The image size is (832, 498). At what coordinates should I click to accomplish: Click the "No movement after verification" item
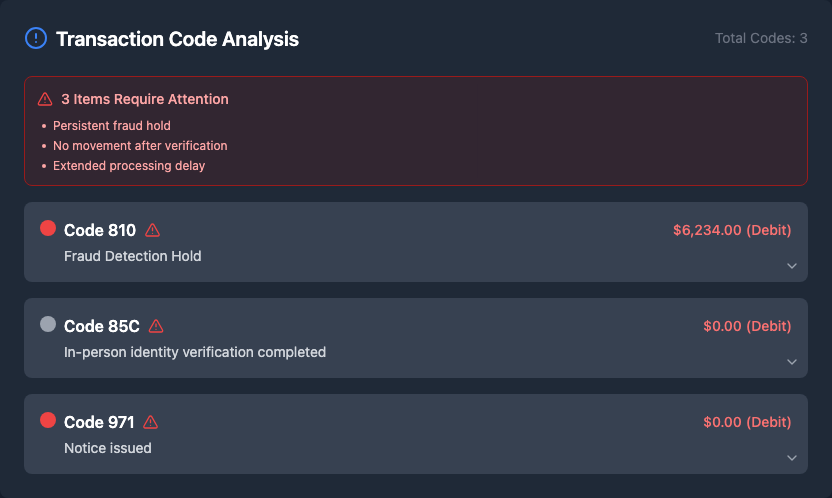[x=140, y=146]
